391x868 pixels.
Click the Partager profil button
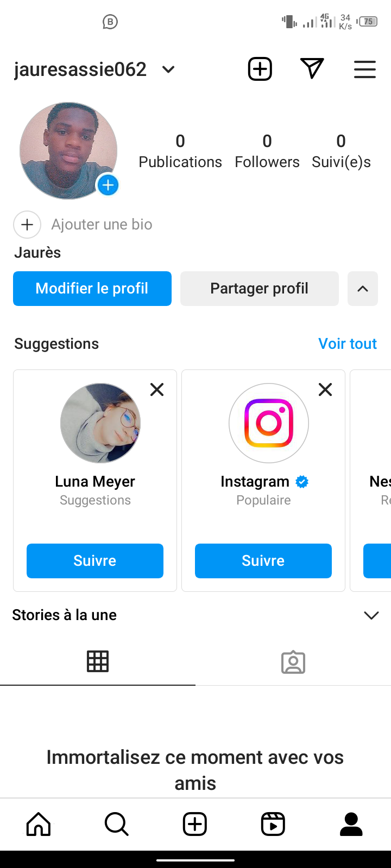point(260,289)
